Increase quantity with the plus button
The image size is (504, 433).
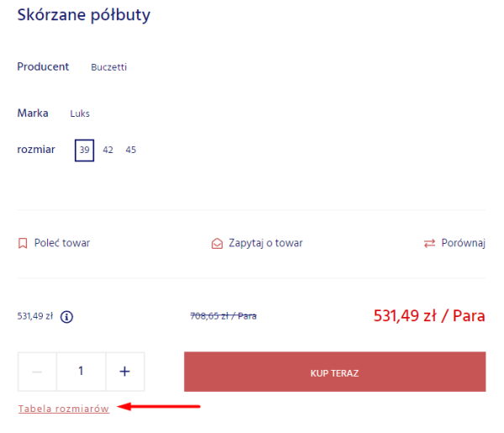[125, 372]
